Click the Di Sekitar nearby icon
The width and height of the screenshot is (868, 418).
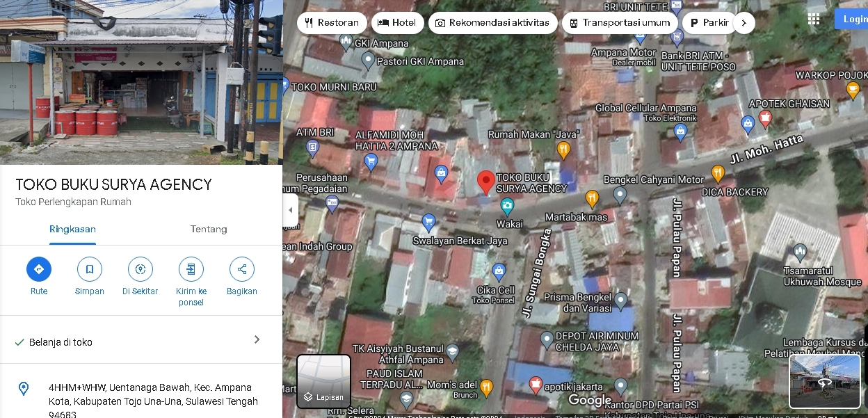140,269
